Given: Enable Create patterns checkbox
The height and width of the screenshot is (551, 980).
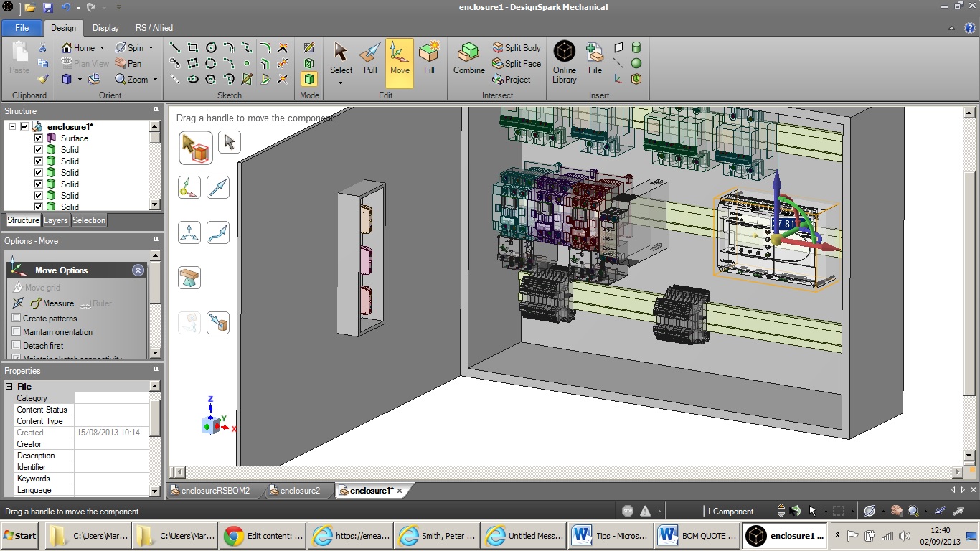Looking at the screenshot, I should [x=17, y=318].
